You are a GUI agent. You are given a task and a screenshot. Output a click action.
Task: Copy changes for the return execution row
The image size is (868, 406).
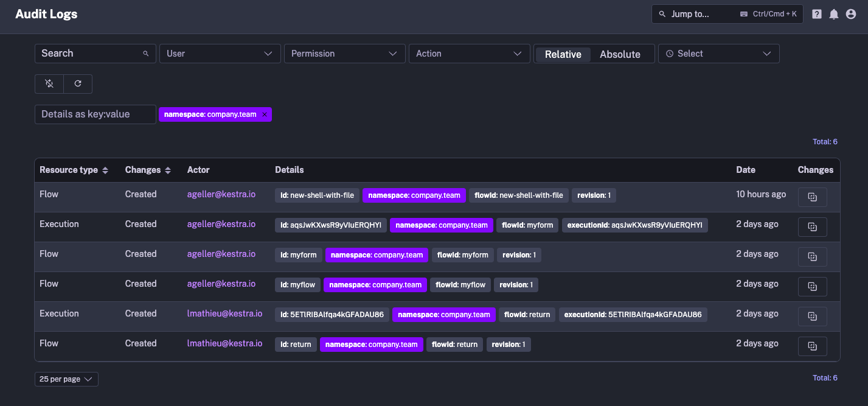812,316
